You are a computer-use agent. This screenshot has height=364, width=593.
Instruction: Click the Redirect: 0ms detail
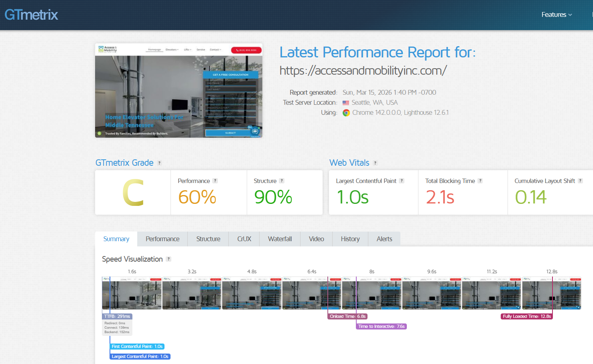tap(115, 323)
